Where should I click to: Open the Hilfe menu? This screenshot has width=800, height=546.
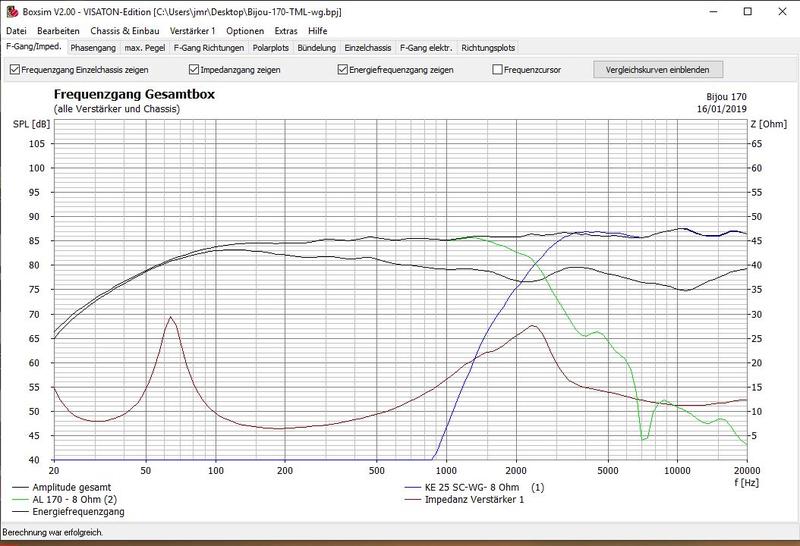[x=318, y=31]
